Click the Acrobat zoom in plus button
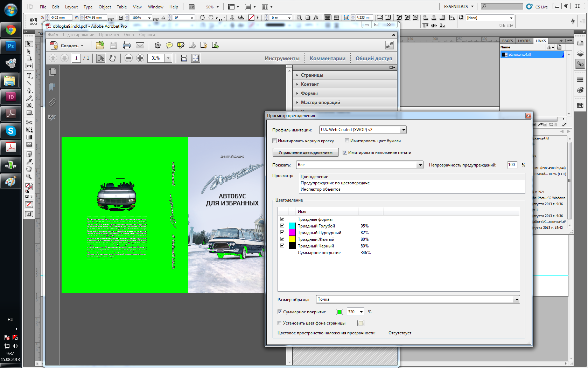 pyautogui.click(x=140, y=58)
